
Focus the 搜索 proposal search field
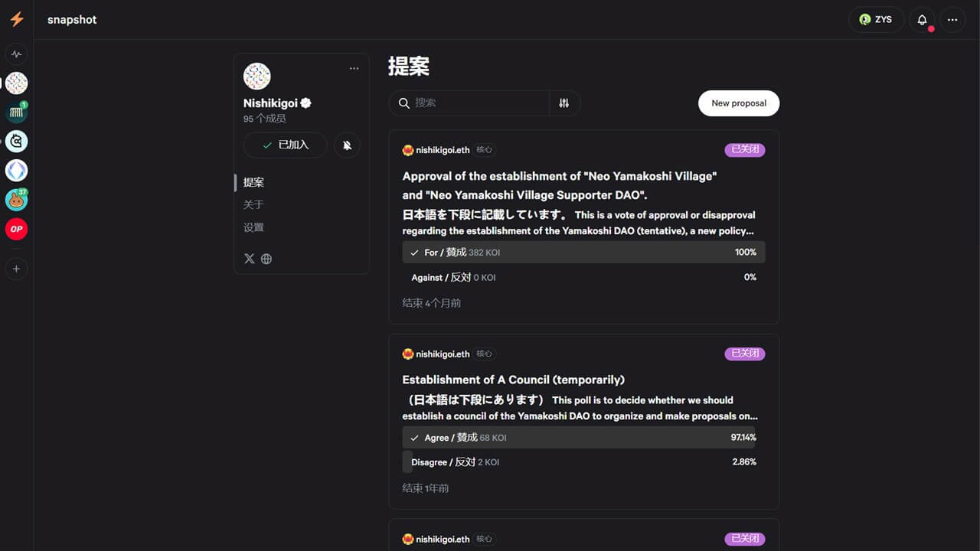click(x=479, y=103)
